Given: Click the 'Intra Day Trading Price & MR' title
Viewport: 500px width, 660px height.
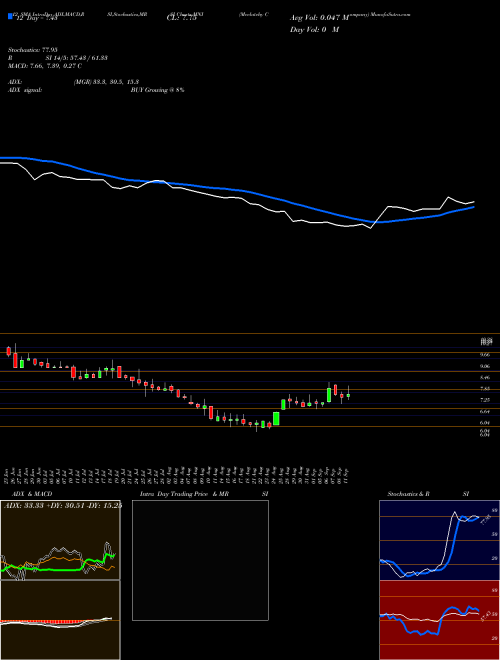Looking at the screenshot, I should pyautogui.click(x=185, y=494).
